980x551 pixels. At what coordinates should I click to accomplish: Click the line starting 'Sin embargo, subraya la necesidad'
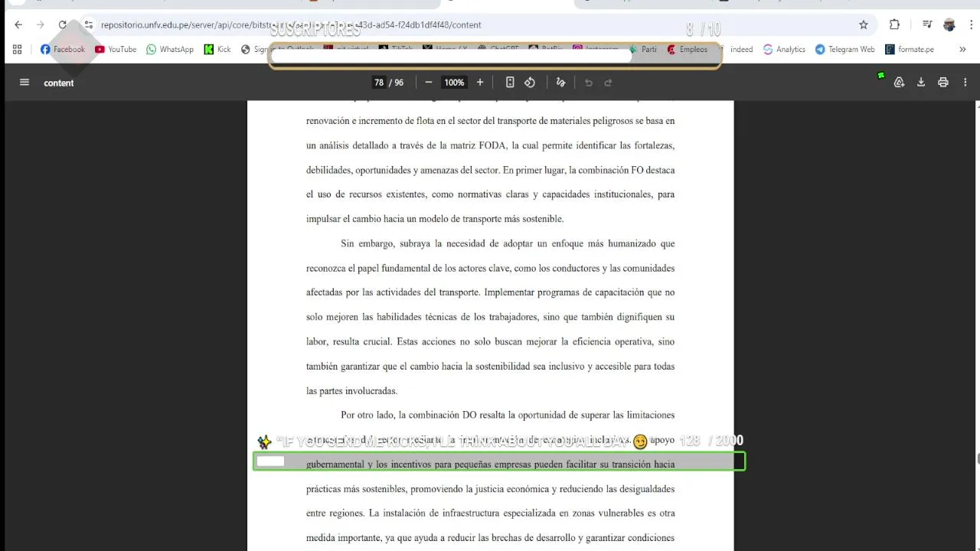[508, 243]
